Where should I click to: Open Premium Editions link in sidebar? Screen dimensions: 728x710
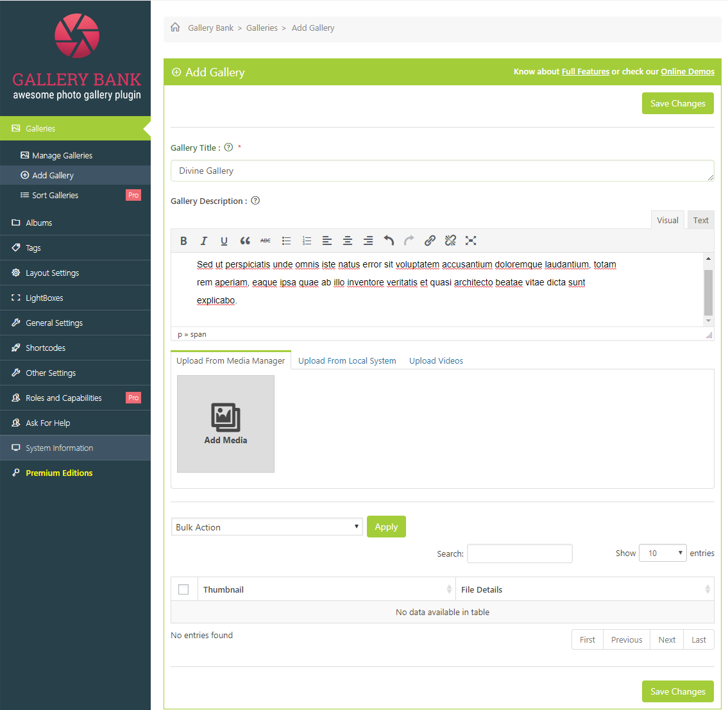click(75, 473)
